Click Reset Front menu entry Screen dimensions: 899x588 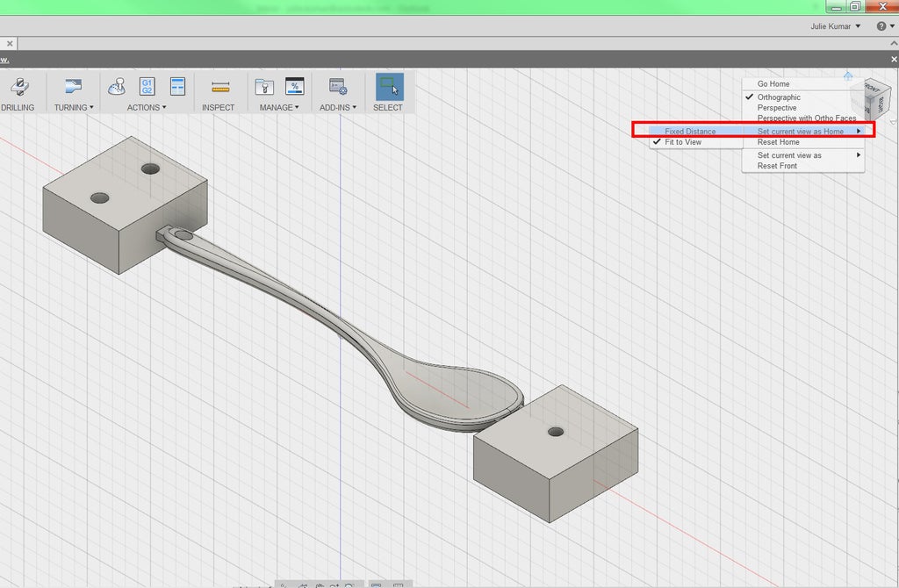point(777,166)
